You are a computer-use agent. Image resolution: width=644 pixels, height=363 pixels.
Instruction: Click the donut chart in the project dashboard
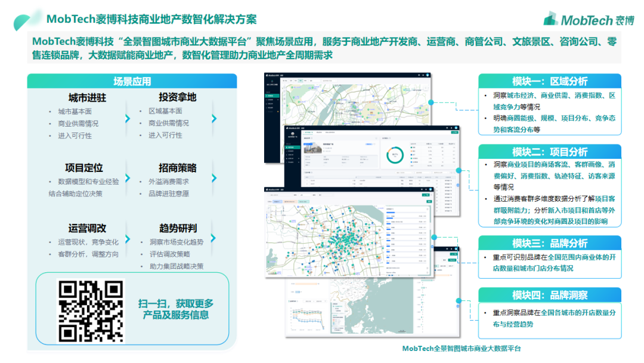click(394, 156)
